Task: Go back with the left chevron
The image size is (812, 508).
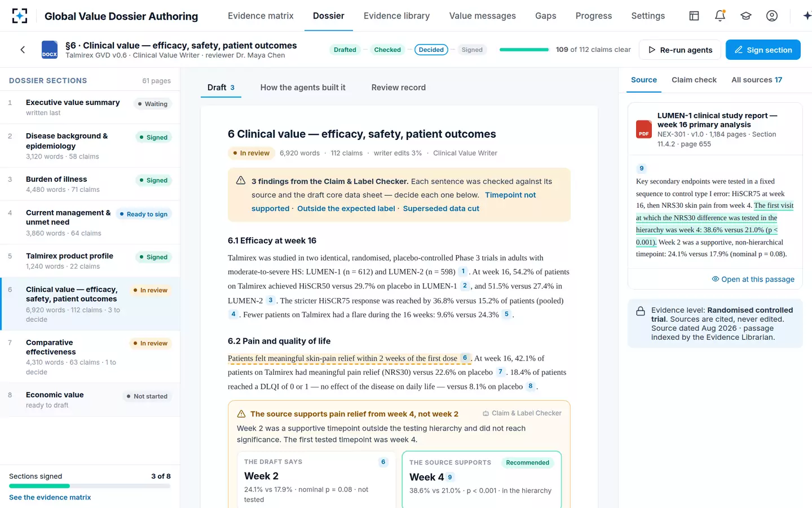Action: tap(23, 50)
